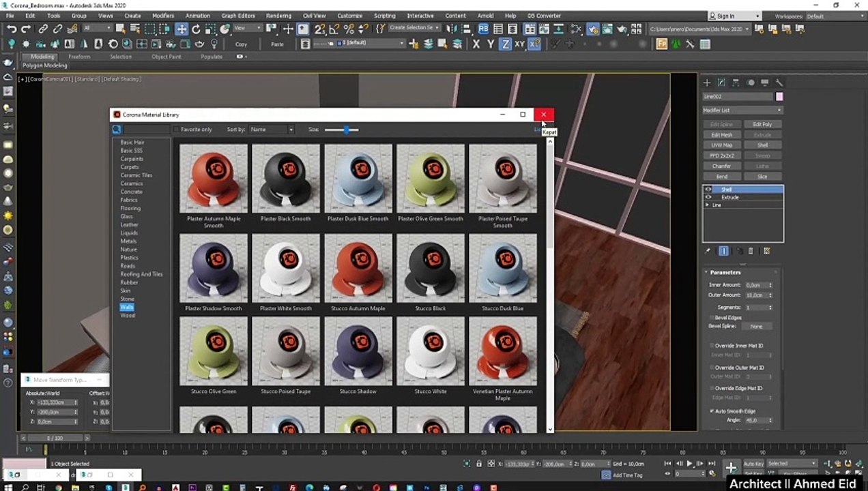This screenshot has height=491, width=868.
Task: Toggle the 2.5D Snaps button
Action: pos(319,29)
